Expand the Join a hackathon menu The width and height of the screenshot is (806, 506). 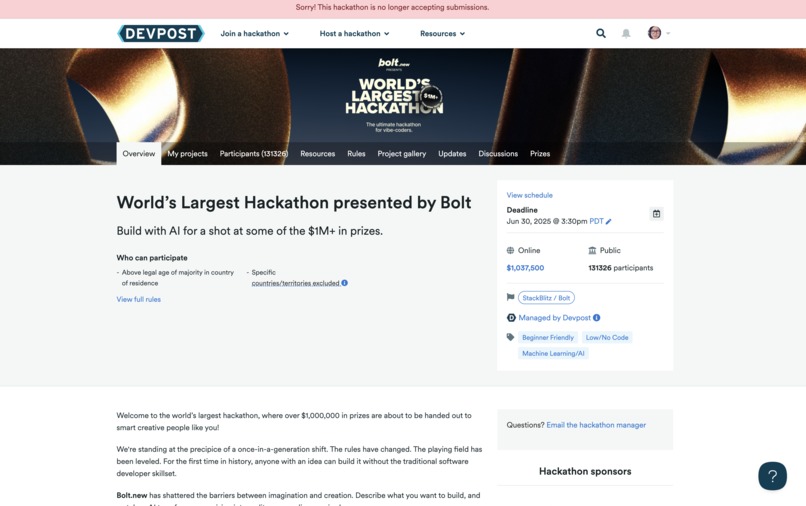[x=254, y=33]
